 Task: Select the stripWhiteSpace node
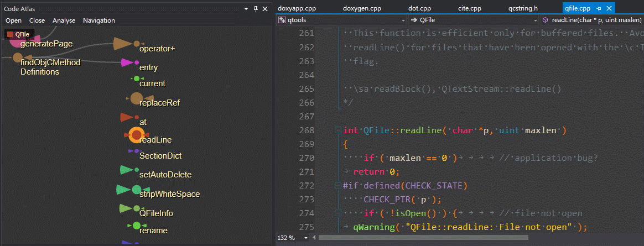click(x=136, y=189)
